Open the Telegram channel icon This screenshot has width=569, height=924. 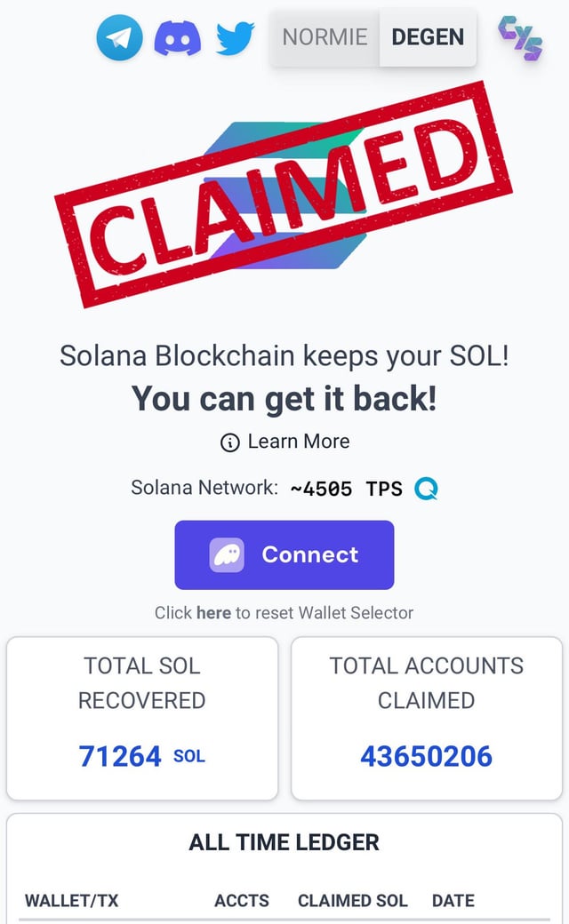pyautogui.click(x=119, y=38)
